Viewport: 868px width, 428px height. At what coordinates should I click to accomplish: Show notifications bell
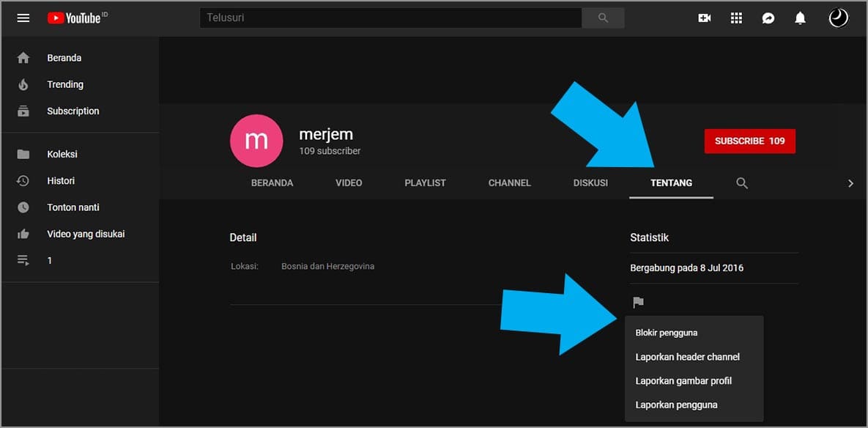(x=801, y=18)
